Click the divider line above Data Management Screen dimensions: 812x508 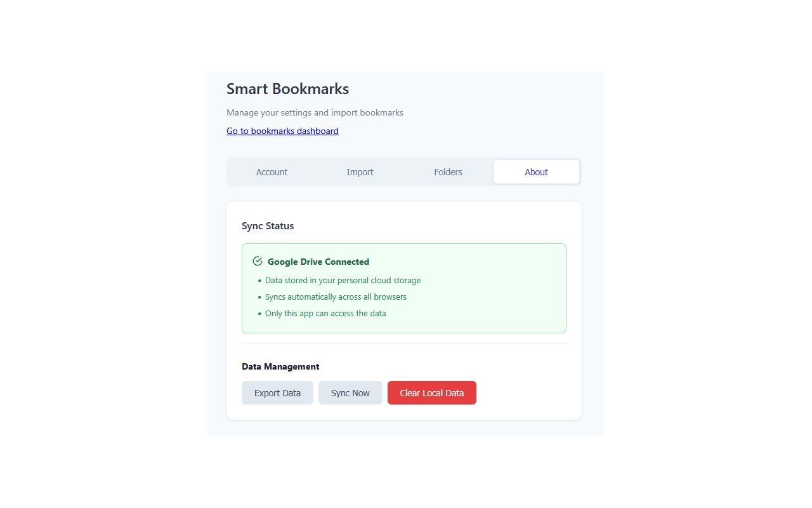point(404,344)
